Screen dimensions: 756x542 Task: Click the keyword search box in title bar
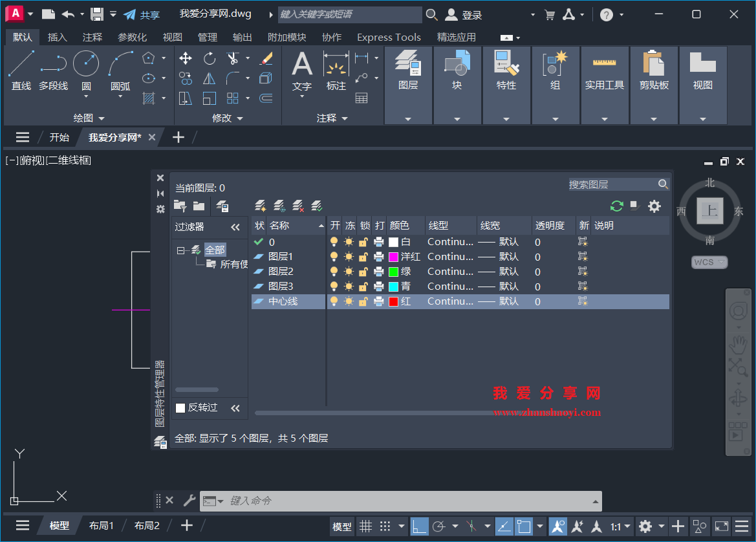point(350,14)
